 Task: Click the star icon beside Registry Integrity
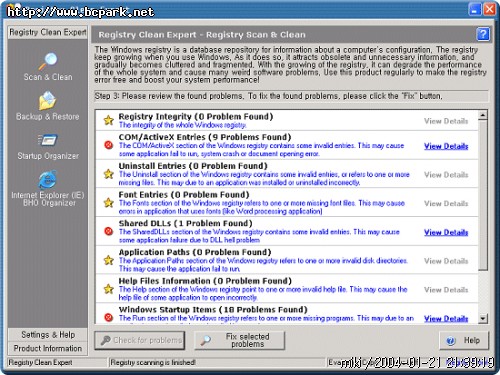109,120
